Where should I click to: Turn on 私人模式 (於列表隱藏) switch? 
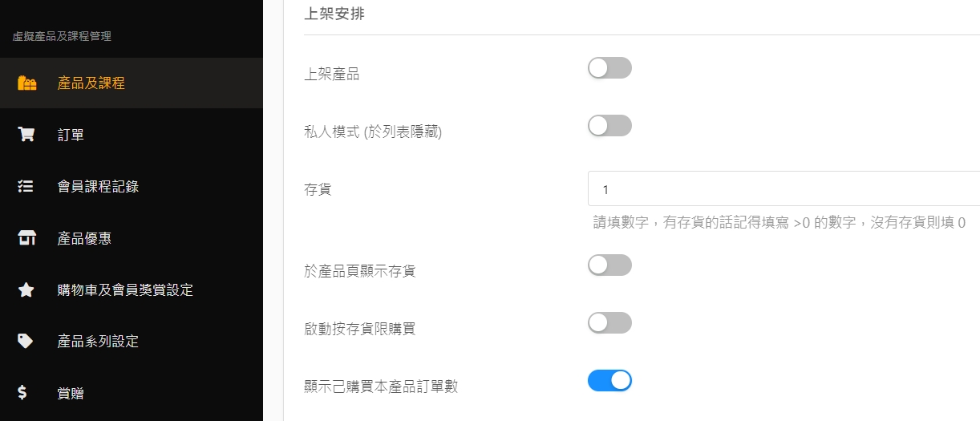tap(609, 126)
